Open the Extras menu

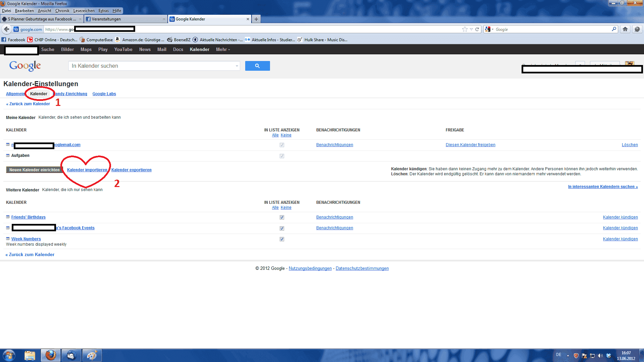tap(104, 11)
